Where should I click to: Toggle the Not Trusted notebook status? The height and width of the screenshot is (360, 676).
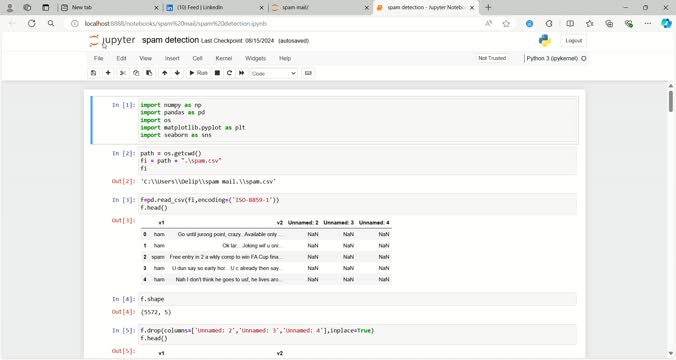click(x=492, y=58)
